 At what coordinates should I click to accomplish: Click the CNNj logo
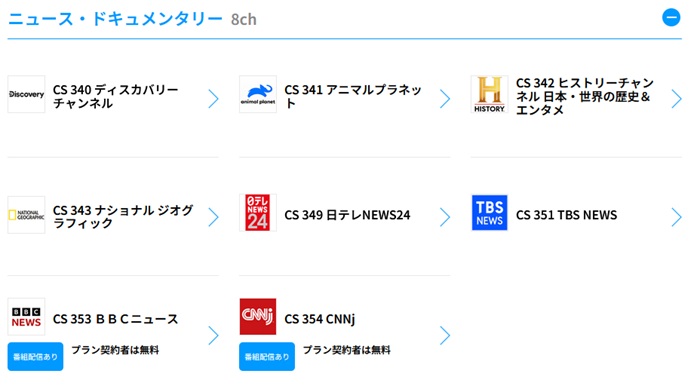[x=258, y=317]
